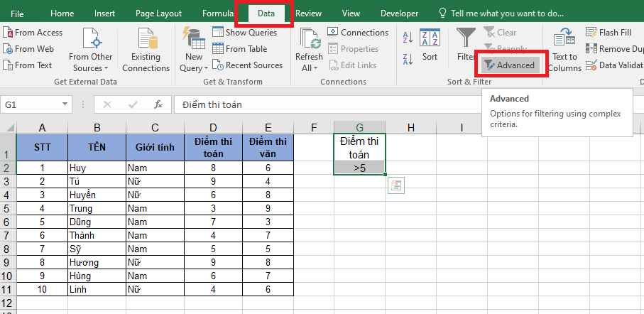The height and width of the screenshot is (314, 644).
Task: Click the Insert Function fx icon
Action: 158,104
